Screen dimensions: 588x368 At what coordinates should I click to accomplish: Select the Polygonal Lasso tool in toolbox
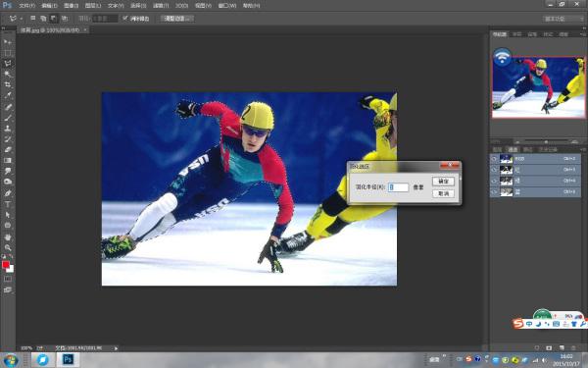click(x=8, y=64)
